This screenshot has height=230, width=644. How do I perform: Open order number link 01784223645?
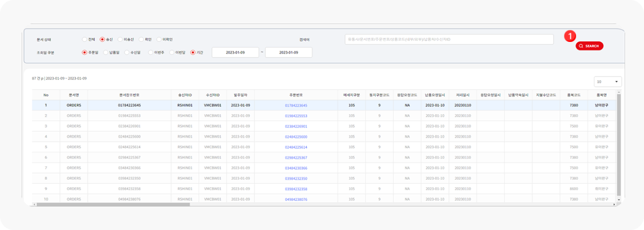(x=296, y=106)
